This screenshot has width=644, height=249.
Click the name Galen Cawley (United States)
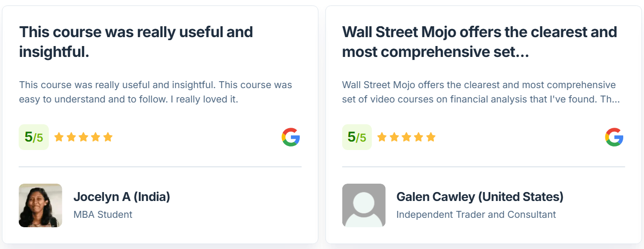point(480,197)
